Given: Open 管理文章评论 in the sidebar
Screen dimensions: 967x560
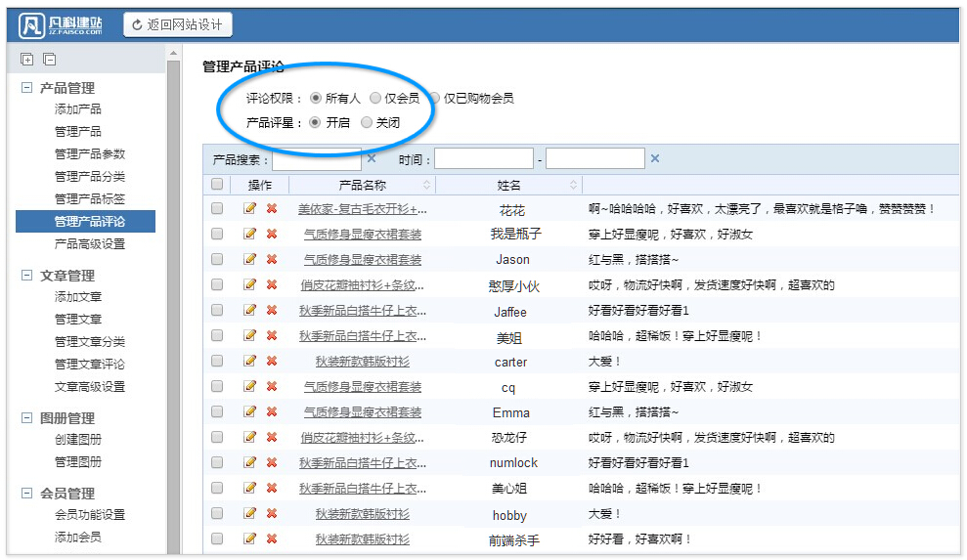Looking at the screenshot, I should [90, 365].
